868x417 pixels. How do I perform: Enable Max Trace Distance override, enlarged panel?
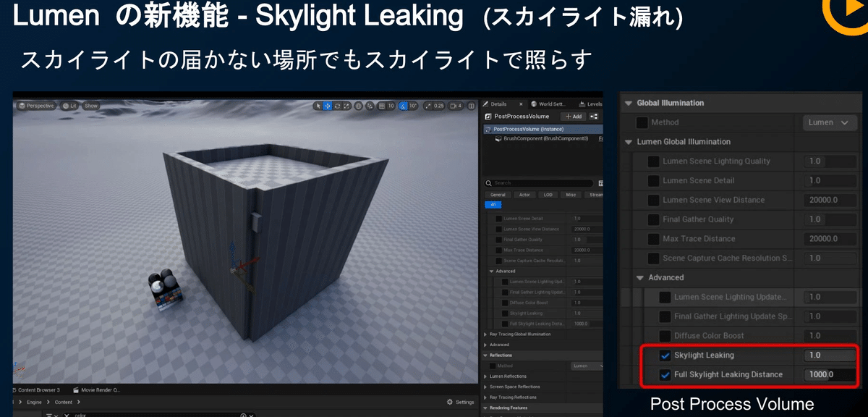(x=654, y=239)
